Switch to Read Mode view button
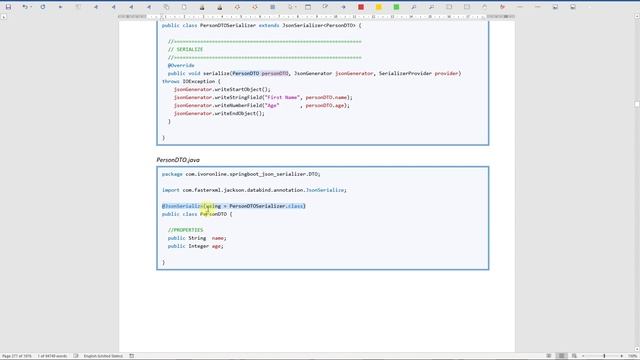The width and height of the screenshot is (640, 360). click(549, 356)
